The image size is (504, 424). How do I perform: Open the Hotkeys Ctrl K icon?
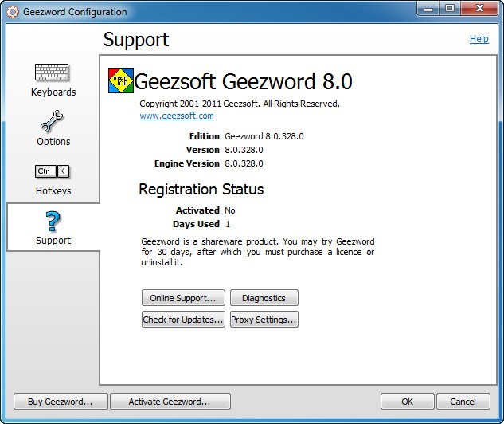tap(52, 171)
